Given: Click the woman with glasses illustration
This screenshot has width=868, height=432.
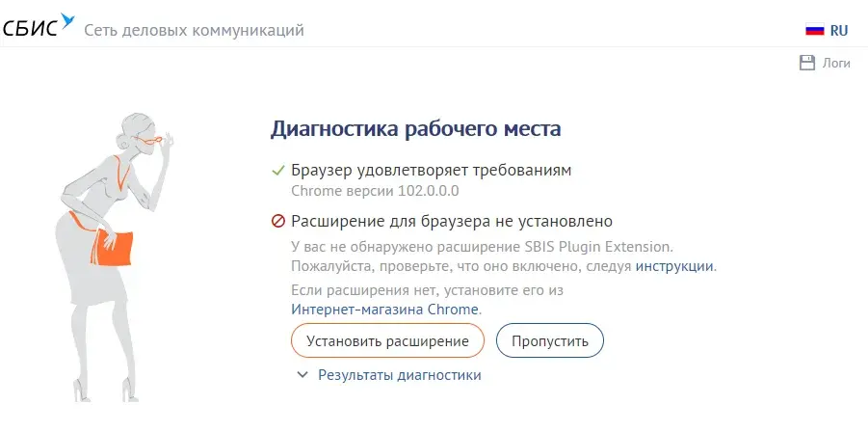Looking at the screenshot, I should coord(116,257).
